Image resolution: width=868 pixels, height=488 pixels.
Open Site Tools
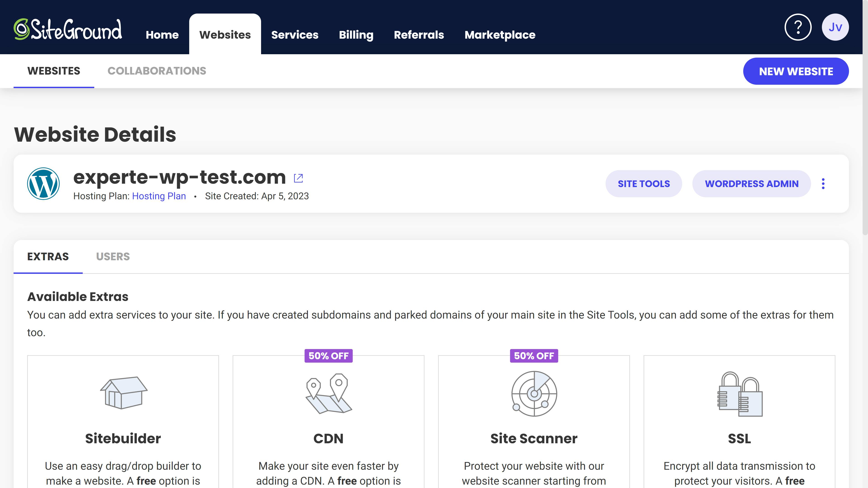point(644,183)
